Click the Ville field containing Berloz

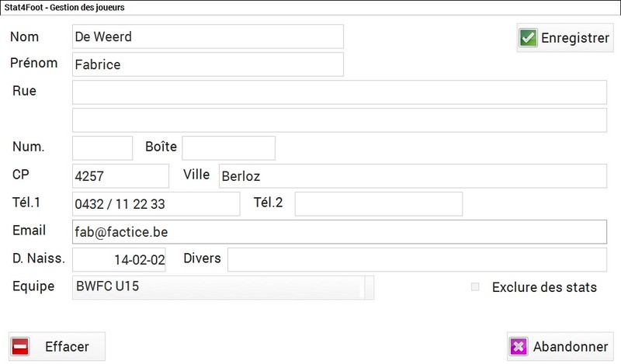(x=413, y=176)
